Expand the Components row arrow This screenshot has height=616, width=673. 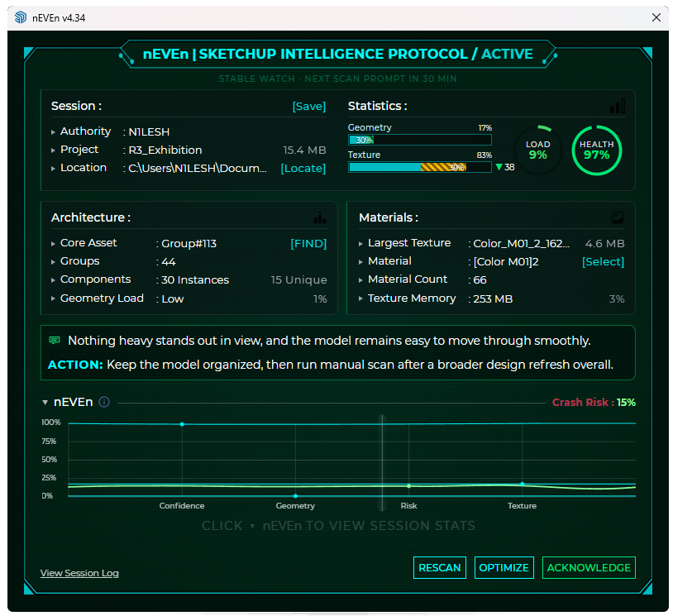coord(53,280)
